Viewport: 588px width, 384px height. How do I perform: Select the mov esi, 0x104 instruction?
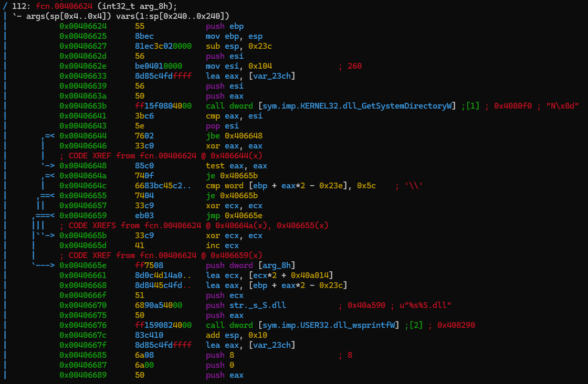[x=235, y=66]
